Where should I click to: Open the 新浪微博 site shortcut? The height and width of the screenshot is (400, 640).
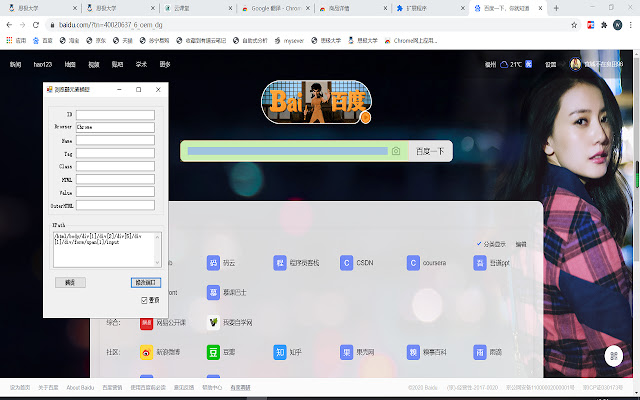(160, 352)
